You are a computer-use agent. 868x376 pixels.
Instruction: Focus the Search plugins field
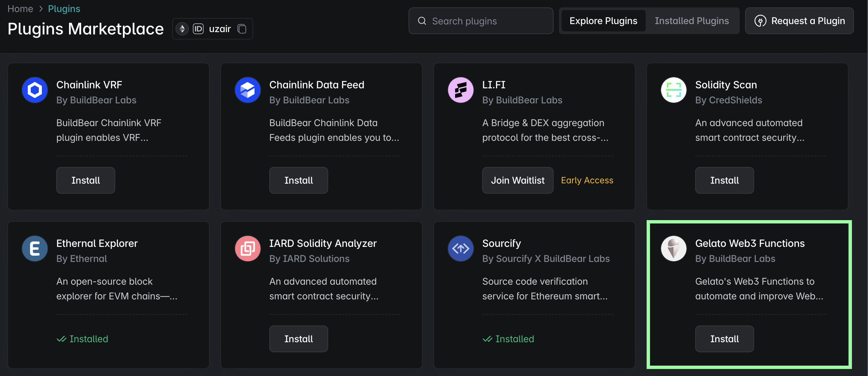click(x=481, y=21)
